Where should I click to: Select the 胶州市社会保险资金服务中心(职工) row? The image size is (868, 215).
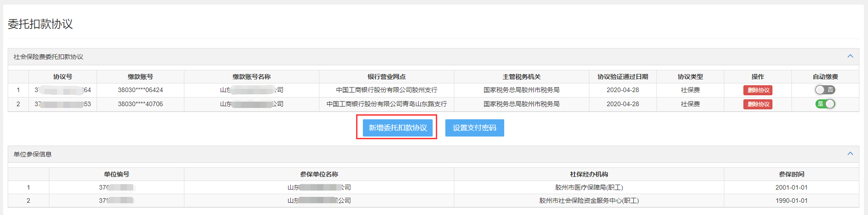click(x=588, y=200)
